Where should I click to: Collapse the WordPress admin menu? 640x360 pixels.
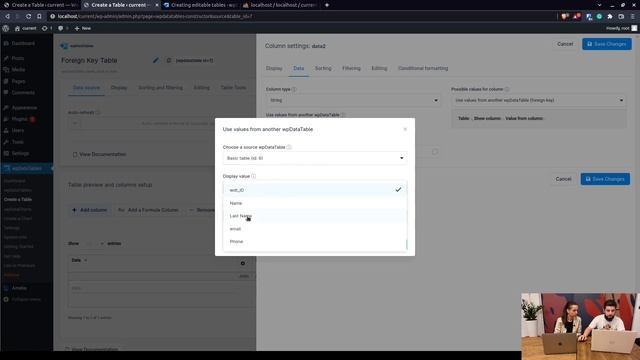pos(22,299)
